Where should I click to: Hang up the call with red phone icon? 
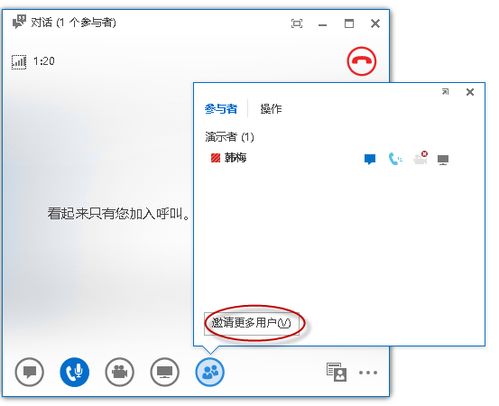(361, 61)
